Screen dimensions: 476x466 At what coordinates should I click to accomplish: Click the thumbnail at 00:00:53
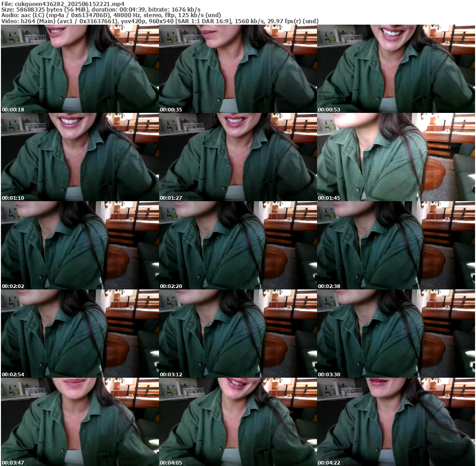(396, 69)
